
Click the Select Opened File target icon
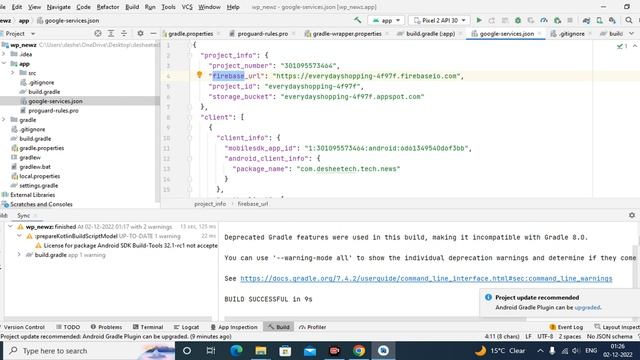click(x=98, y=33)
